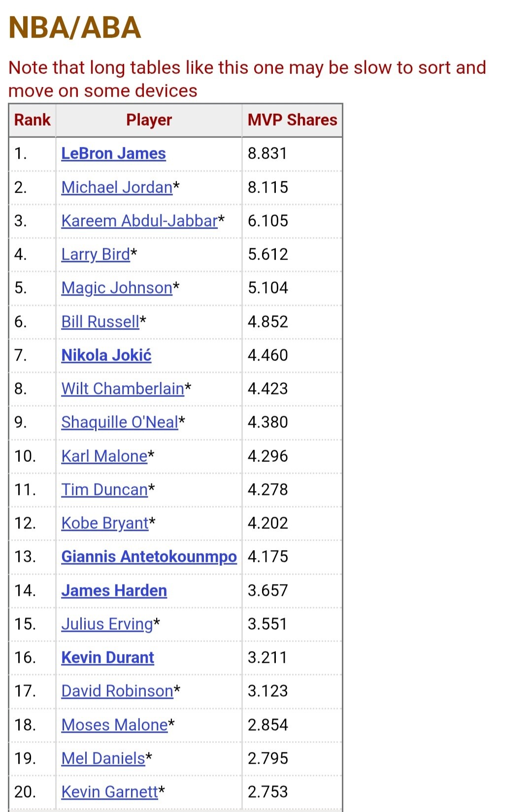Image resolution: width=532 pixels, height=812 pixels.
Task: Select Kobe Bryant link
Action: (x=105, y=523)
